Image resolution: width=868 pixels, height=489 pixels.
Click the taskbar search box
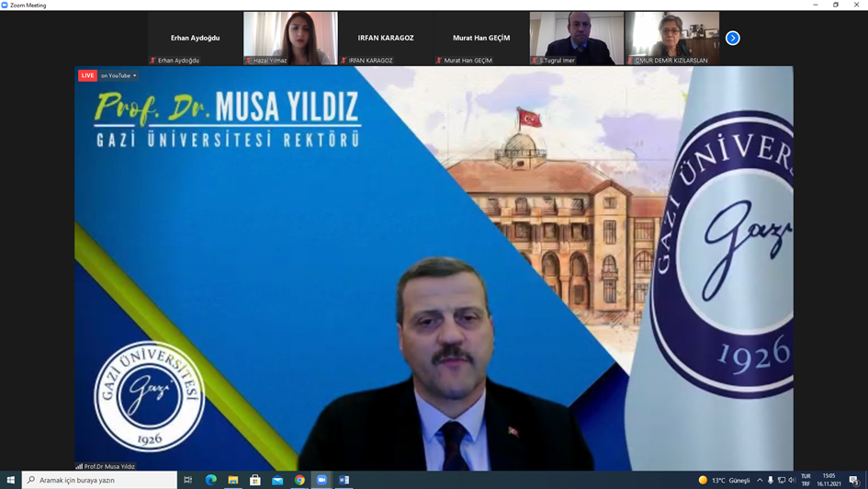coord(99,480)
